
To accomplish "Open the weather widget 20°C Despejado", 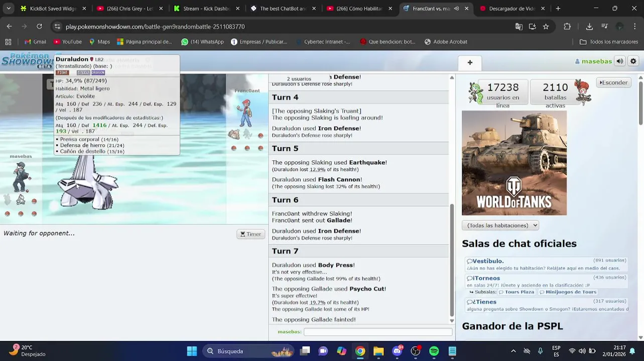I will [x=28, y=350].
